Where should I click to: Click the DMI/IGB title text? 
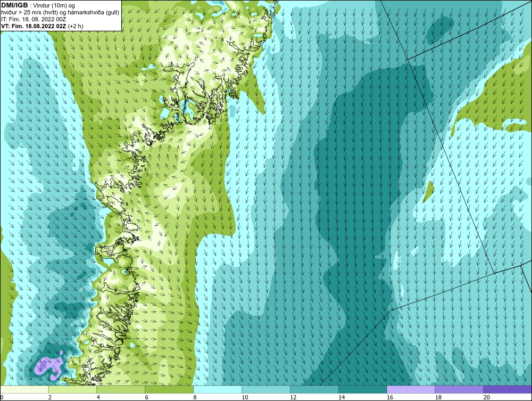tap(14, 5)
